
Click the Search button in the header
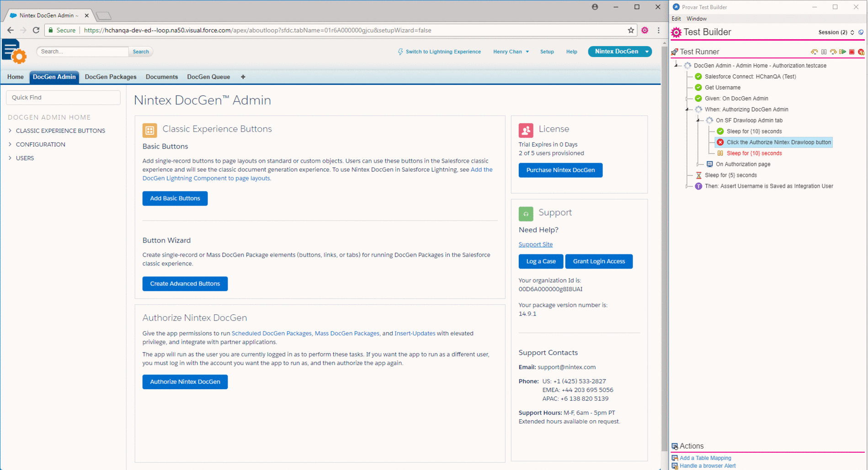point(141,52)
